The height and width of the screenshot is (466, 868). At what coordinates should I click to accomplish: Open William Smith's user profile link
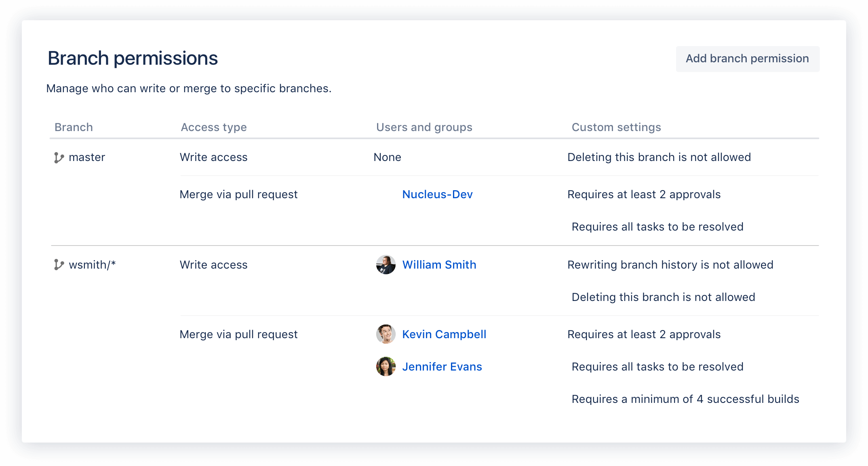[439, 265]
